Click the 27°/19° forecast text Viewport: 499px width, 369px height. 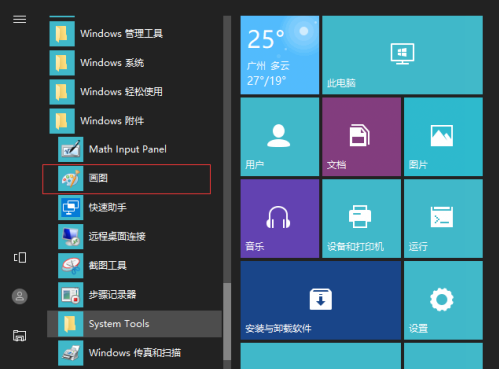click(x=266, y=81)
